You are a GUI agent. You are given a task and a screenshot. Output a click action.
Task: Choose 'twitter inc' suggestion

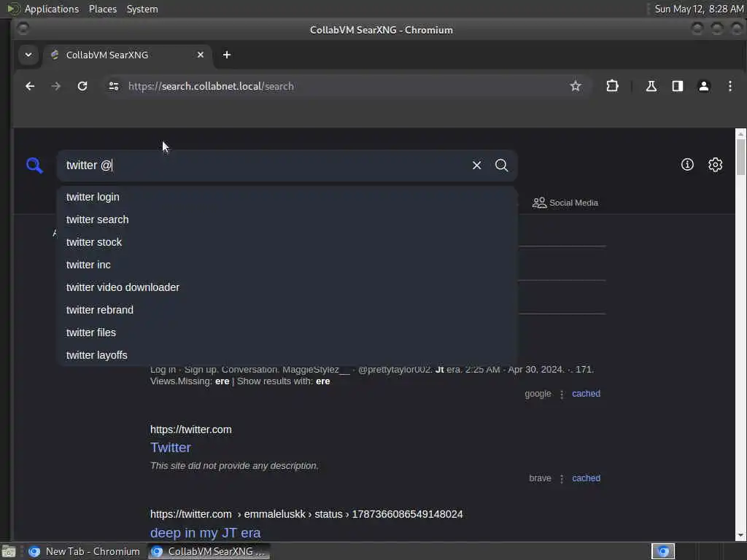[287, 265]
